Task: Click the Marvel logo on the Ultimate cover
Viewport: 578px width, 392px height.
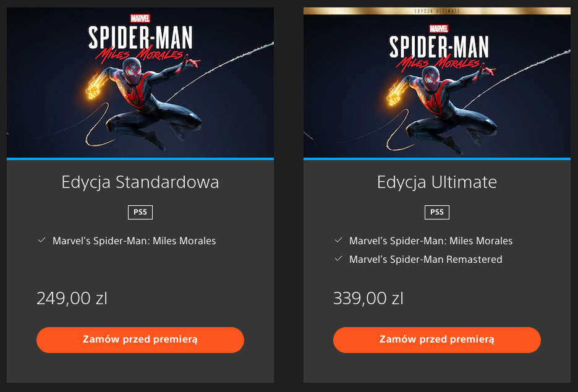Action: tap(439, 28)
